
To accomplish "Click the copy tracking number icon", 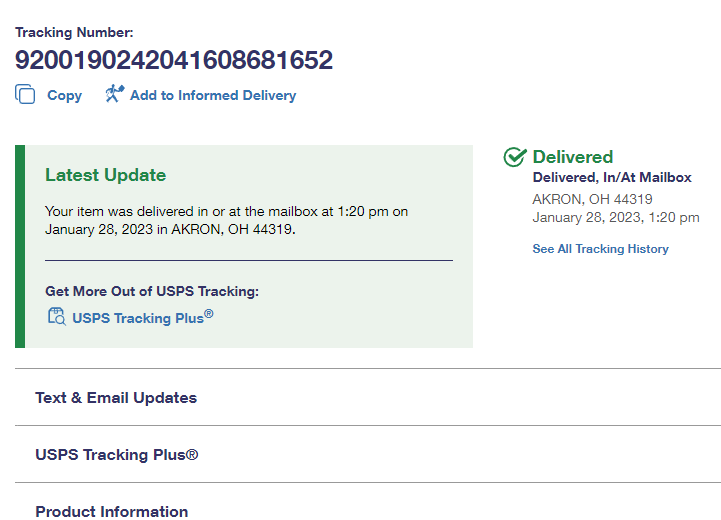I will [x=25, y=94].
